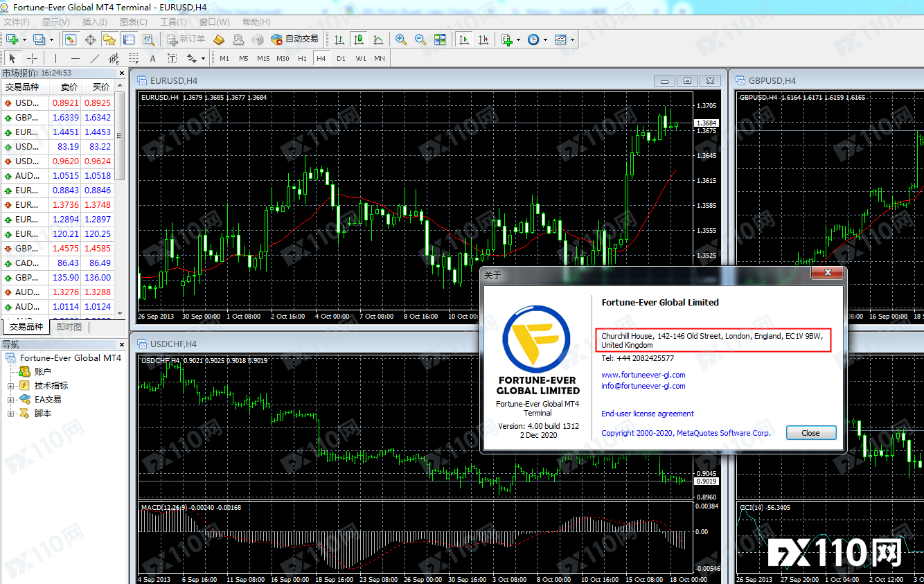Toggle the Navigator panel folder-star icon
The height and width of the screenshot is (584, 924).
[109, 39]
